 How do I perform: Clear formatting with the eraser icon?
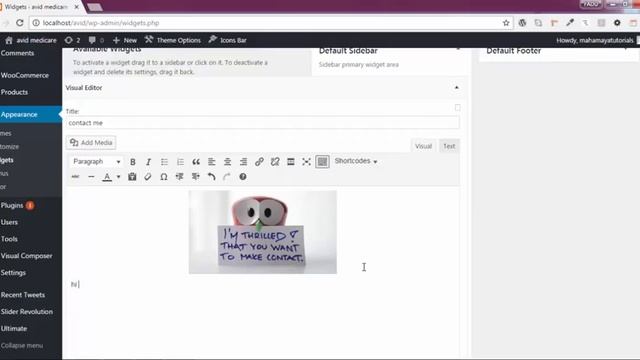pyautogui.click(x=148, y=177)
